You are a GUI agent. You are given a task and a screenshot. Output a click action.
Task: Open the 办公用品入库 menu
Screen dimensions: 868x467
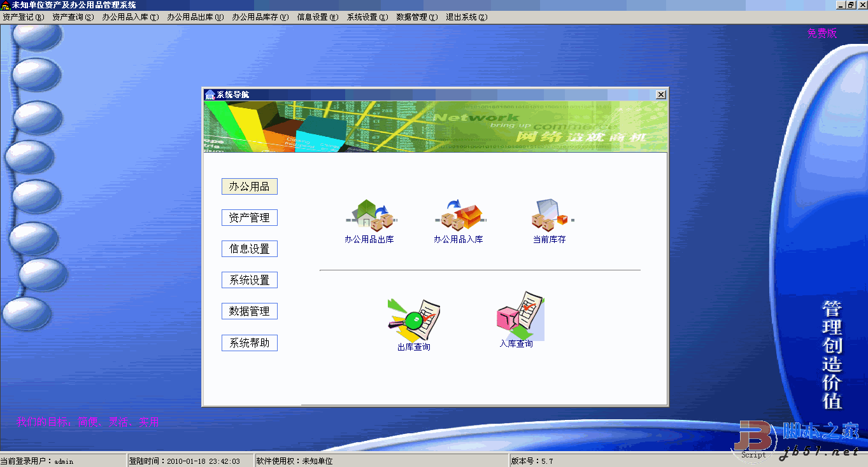(131, 17)
